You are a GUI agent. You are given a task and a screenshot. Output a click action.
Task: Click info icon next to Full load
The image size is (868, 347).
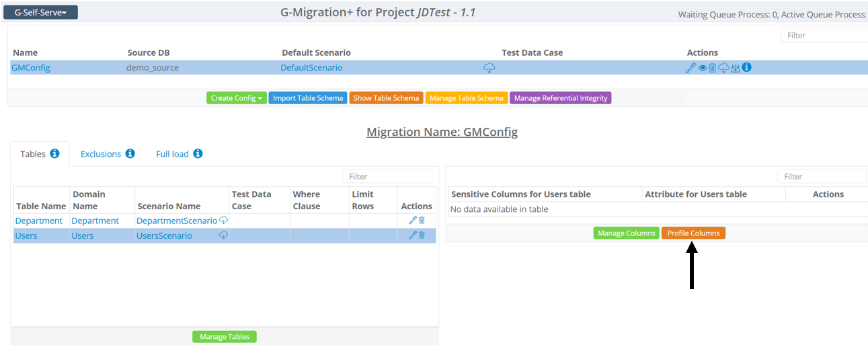tap(198, 153)
